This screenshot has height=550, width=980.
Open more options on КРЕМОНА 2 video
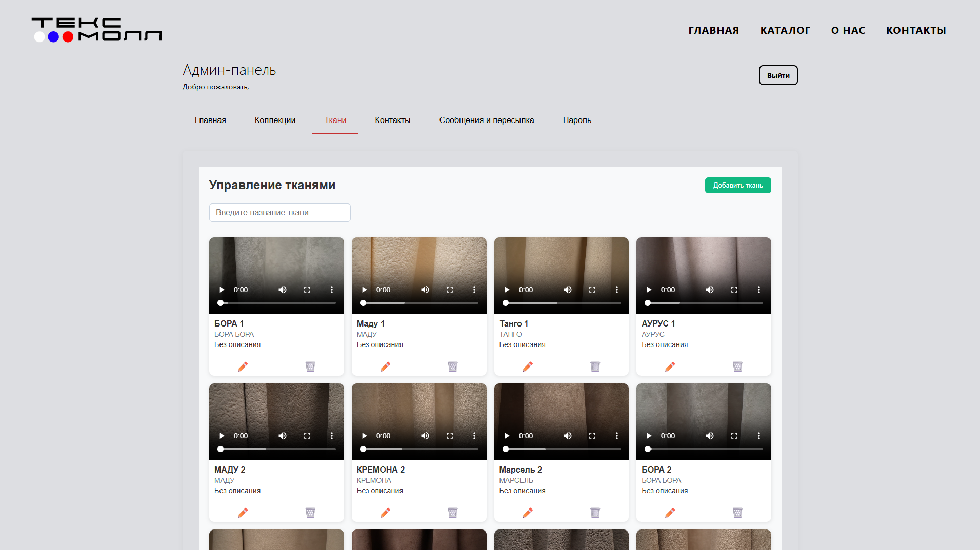click(474, 436)
